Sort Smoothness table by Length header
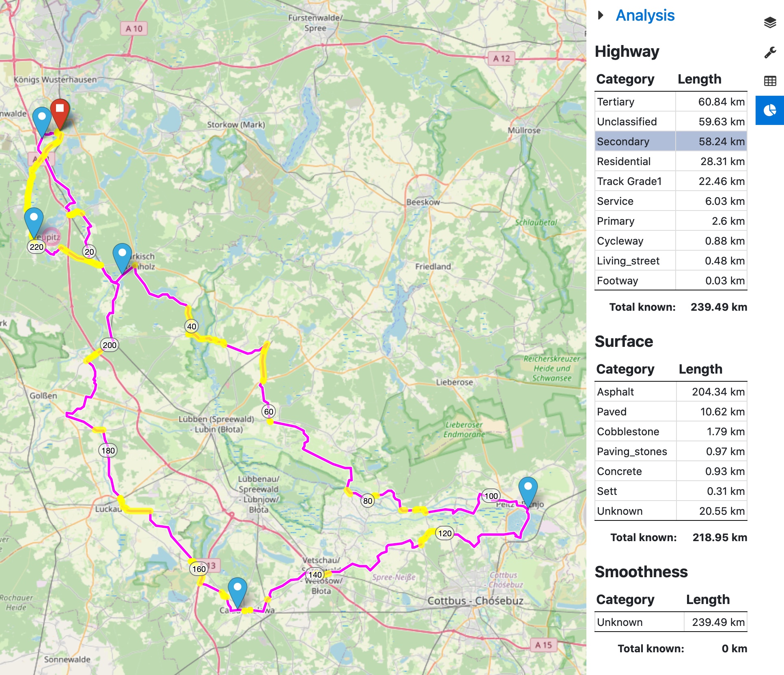This screenshot has height=675, width=784. click(708, 600)
